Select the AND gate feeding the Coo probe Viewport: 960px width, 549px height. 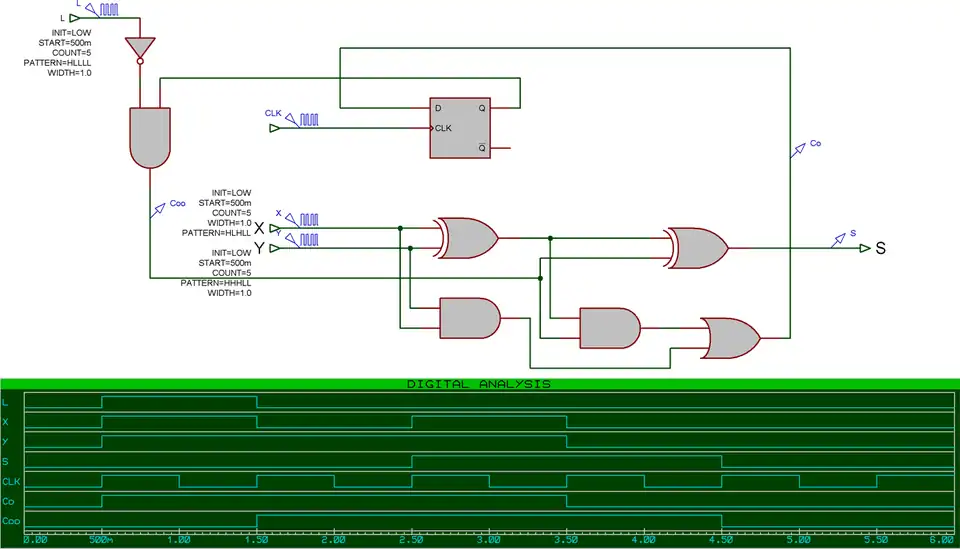(150, 137)
